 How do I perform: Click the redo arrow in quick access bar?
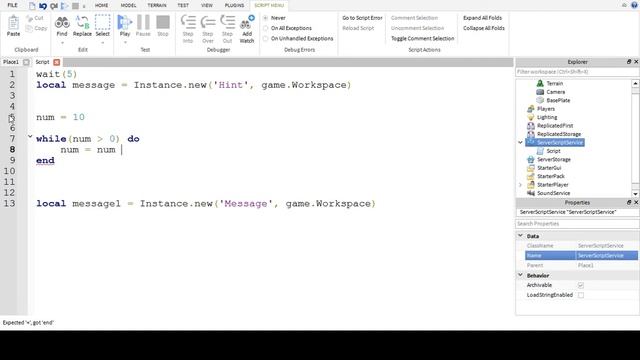click(x=54, y=6)
